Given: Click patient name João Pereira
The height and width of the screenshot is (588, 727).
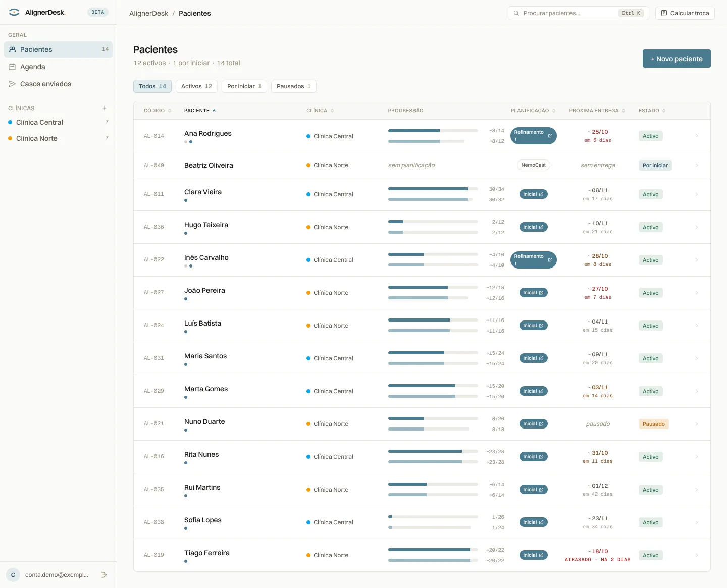Looking at the screenshot, I should point(204,291).
